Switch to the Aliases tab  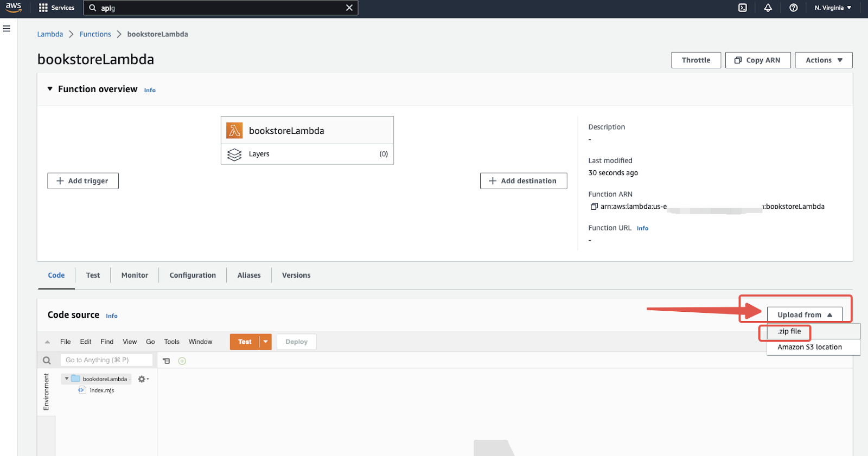click(249, 275)
